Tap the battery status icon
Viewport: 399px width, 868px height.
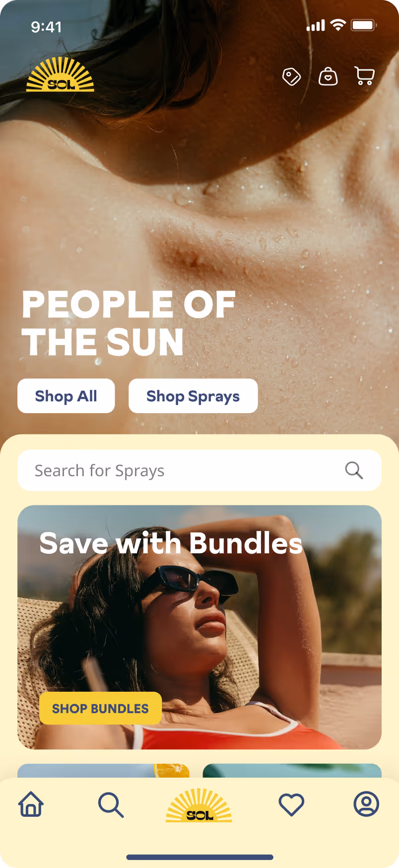pos(364,25)
